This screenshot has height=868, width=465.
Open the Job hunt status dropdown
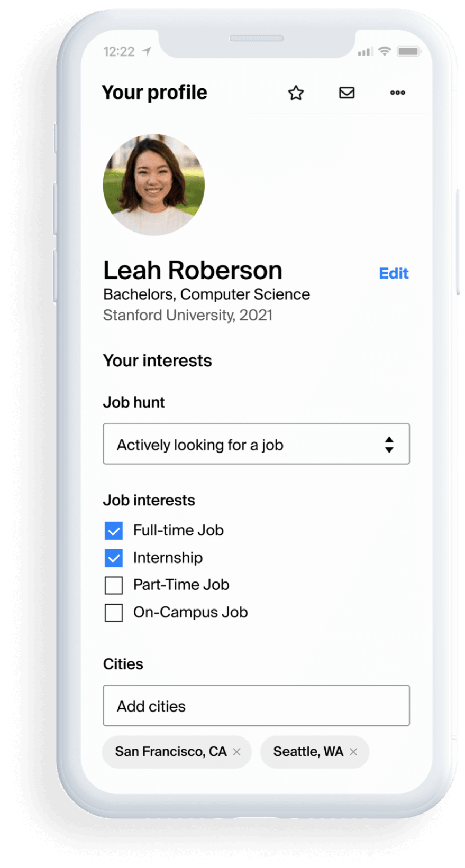click(x=256, y=444)
